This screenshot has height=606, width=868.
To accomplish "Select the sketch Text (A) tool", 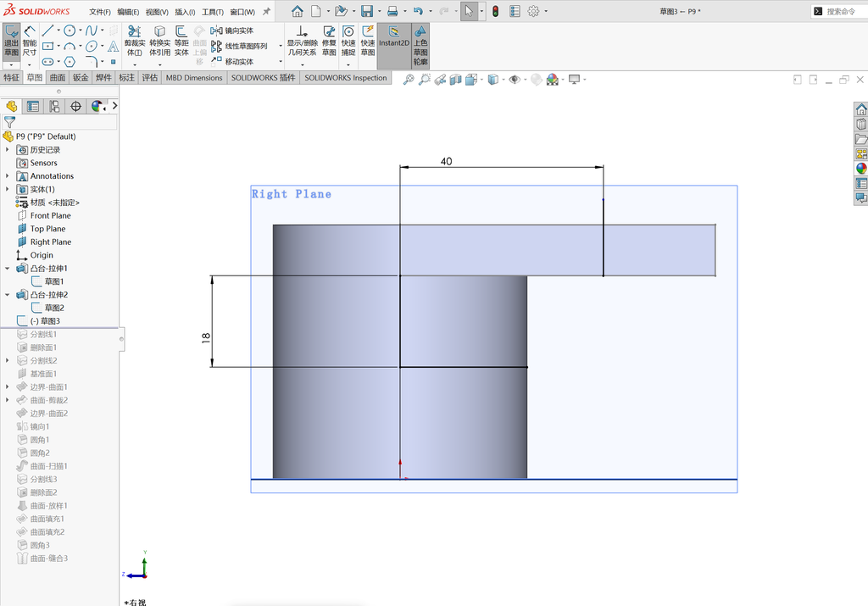I will coord(113,46).
